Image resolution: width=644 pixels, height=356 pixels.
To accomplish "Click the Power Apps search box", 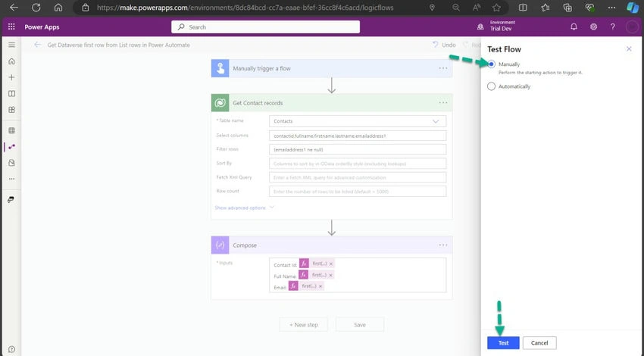I will (x=265, y=27).
